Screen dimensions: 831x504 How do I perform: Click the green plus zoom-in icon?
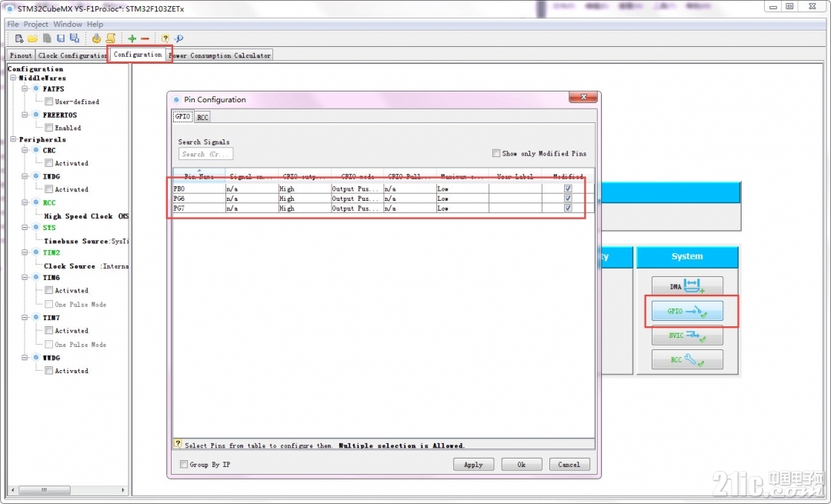pyautogui.click(x=132, y=38)
